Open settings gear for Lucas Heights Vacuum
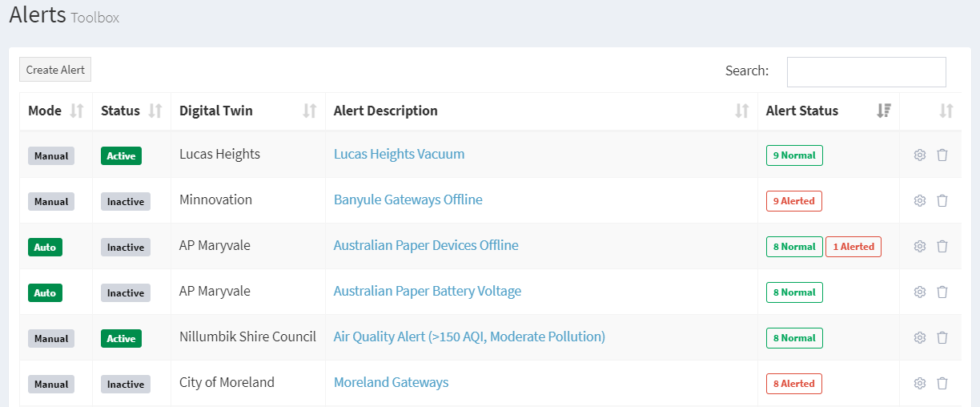The height and width of the screenshot is (407, 980). (x=919, y=155)
